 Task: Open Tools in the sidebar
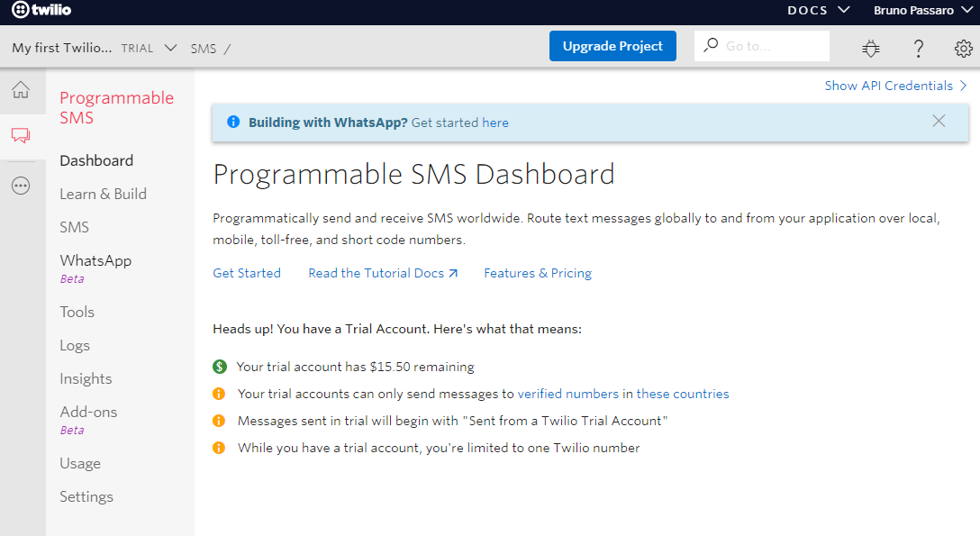(x=77, y=312)
